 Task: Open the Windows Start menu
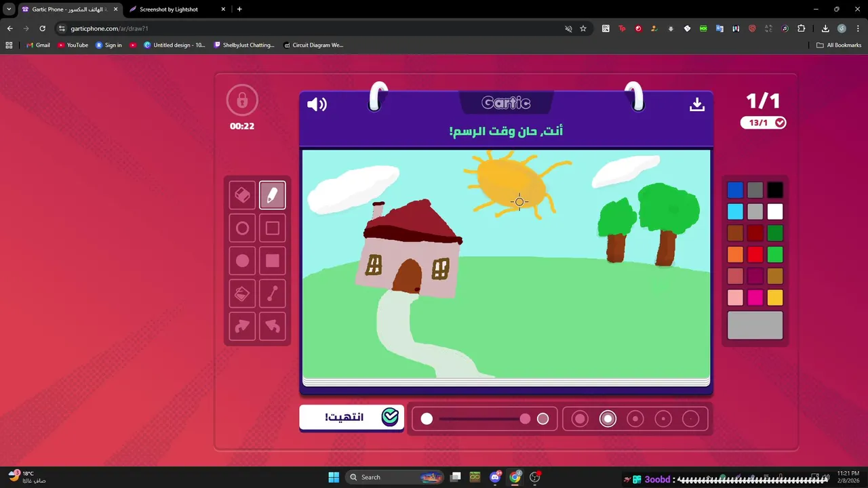tap(334, 477)
